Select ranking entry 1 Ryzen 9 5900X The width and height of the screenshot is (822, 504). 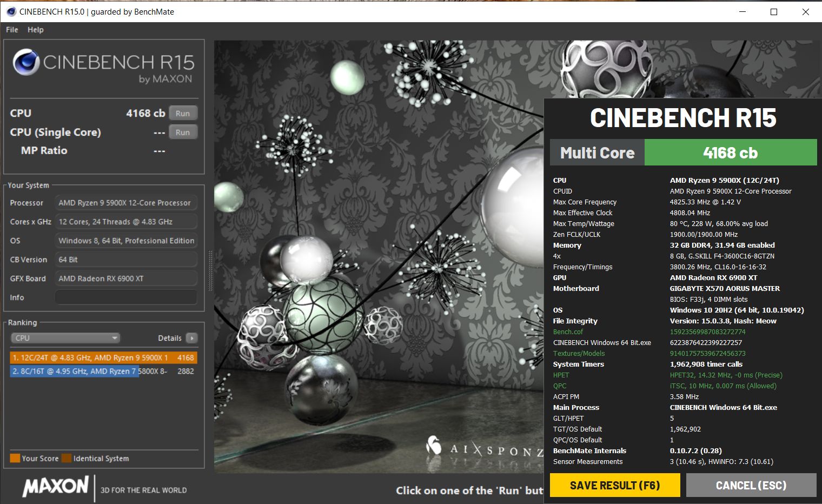[103, 357]
